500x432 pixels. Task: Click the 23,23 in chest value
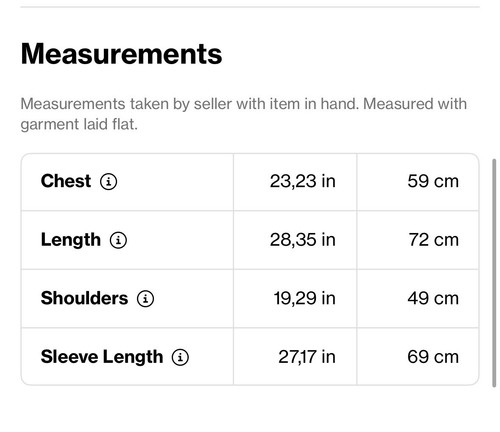pyautogui.click(x=302, y=181)
